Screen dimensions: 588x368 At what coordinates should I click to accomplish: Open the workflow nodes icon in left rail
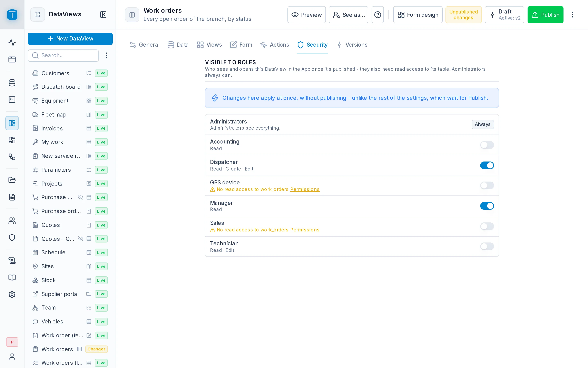tap(12, 157)
